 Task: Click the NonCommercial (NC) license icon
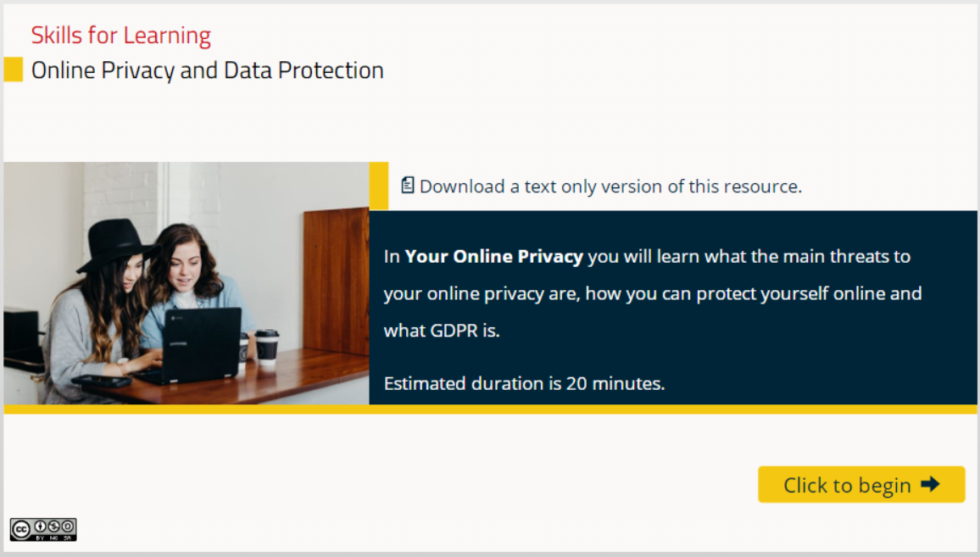[54, 525]
